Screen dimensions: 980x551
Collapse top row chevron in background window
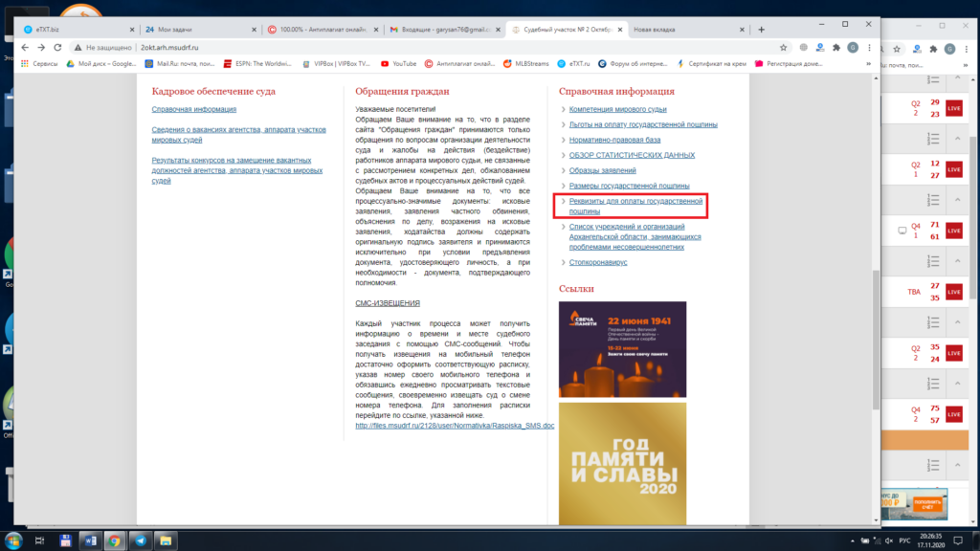click(957, 78)
